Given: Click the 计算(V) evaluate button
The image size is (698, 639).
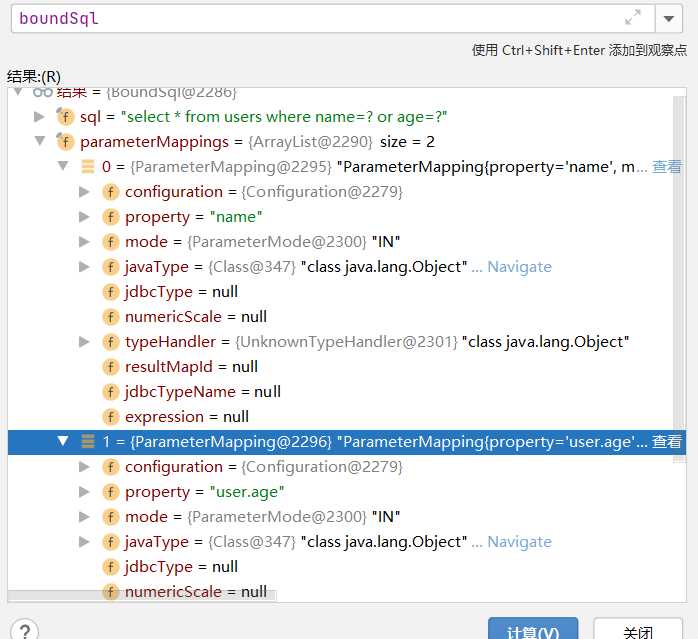Looking at the screenshot, I should click(533, 628).
